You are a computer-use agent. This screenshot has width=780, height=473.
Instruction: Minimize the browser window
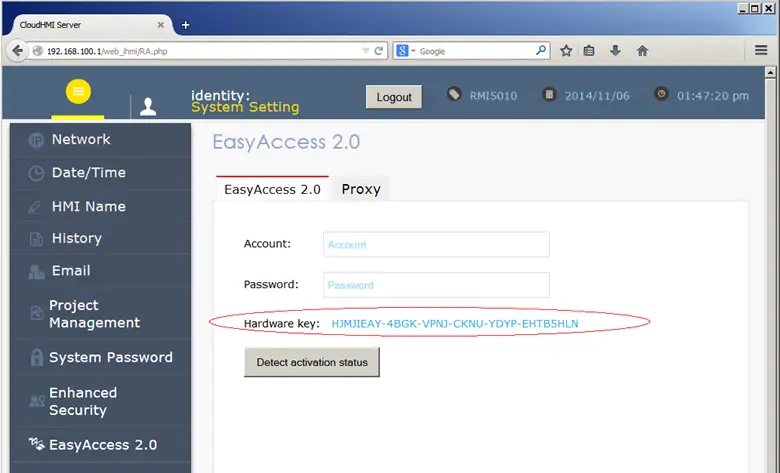click(743, 8)
